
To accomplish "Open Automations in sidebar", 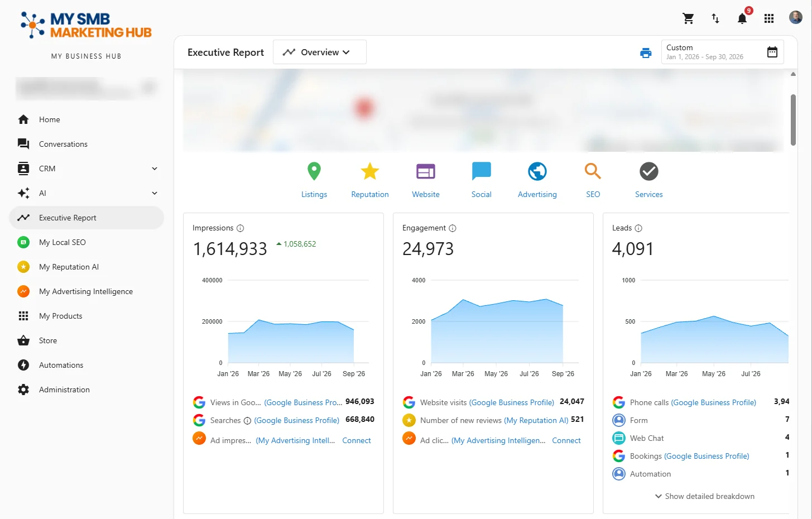I will point(87,365).
